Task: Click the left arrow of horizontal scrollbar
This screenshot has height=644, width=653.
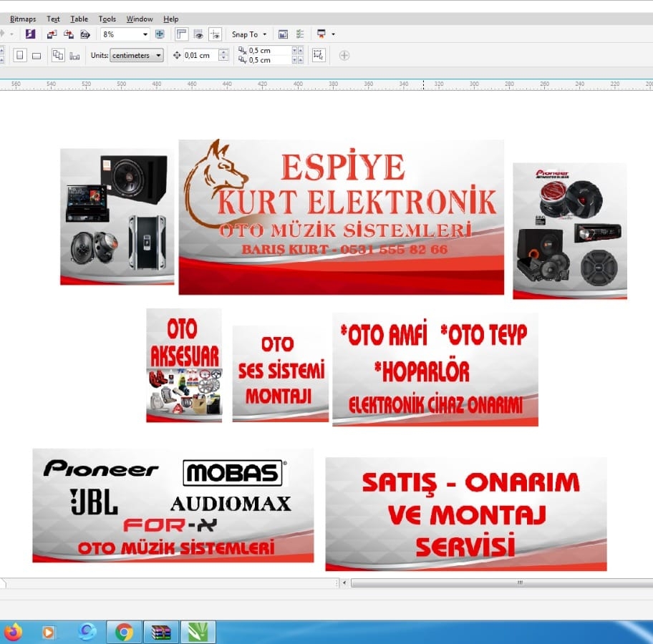Action: pyautogui.click(x=344, y=582)
